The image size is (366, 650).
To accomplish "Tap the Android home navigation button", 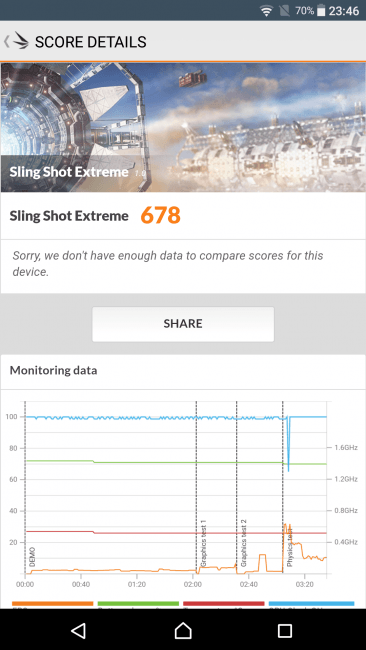I will [x=183, y=631].
